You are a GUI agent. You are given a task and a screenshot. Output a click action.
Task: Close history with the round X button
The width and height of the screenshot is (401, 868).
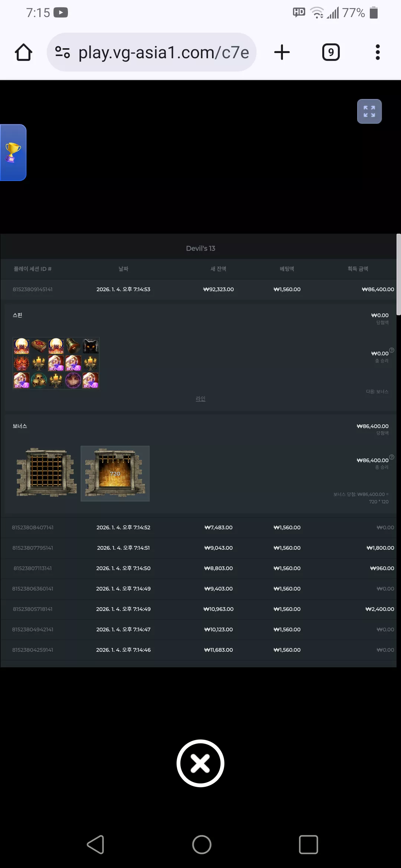pyautogui.click(x=200, y=763)
